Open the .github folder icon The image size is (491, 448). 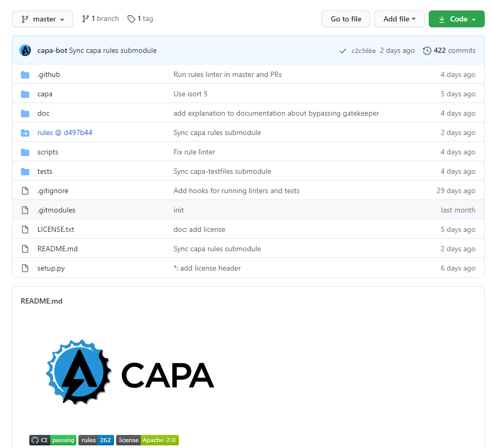click(x=25, y=75)
